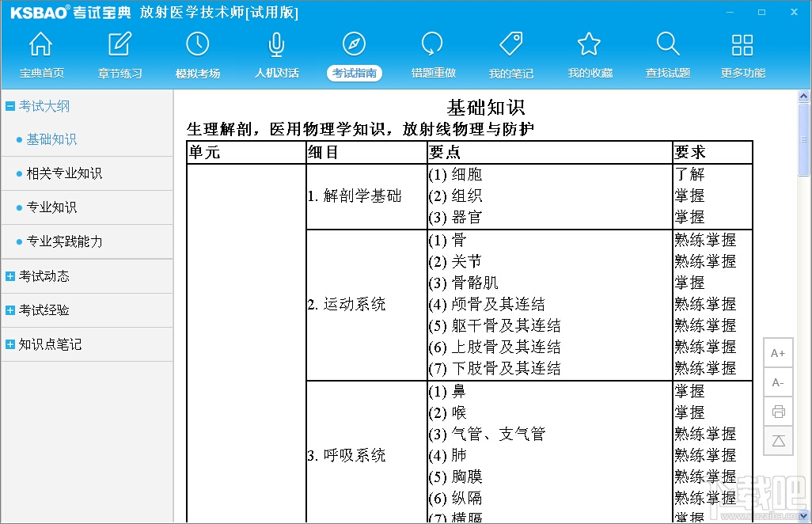Screen dimensions: 812x524
Task: Click the 考试大纲 sidebar label
Action: click(44, 106)
